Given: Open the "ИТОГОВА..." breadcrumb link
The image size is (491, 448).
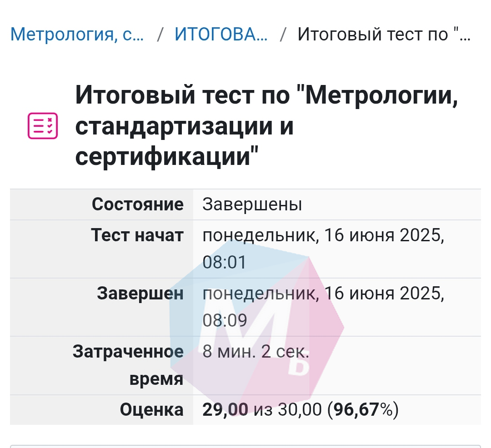Looking at the screenshot, I should (221, 35).
